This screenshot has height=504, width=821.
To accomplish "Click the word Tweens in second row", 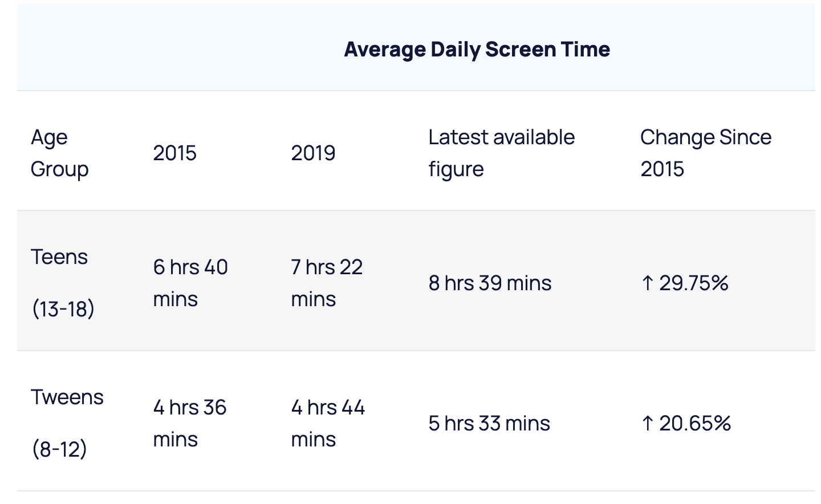I will click(67, 397).
